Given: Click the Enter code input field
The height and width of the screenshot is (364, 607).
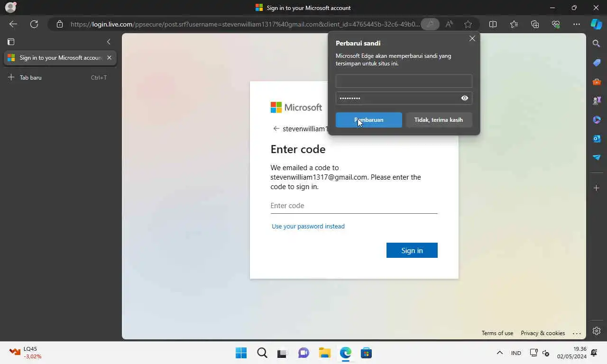Looking at the screenshot, I should [354, 206].
